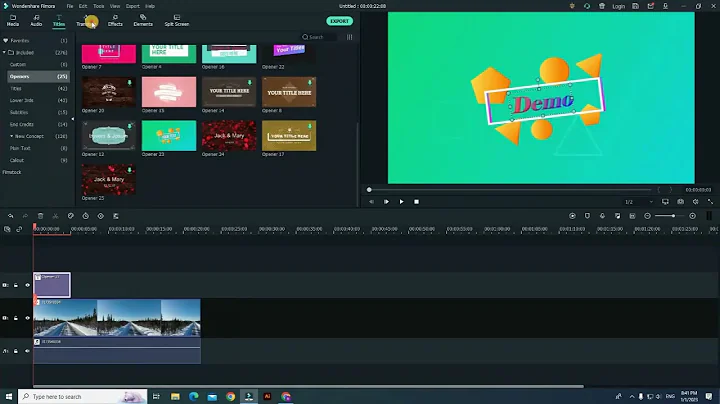The image size is (720, 404).
Task: Click the keyframe diamond icon
Action: (x=101, y=216)
